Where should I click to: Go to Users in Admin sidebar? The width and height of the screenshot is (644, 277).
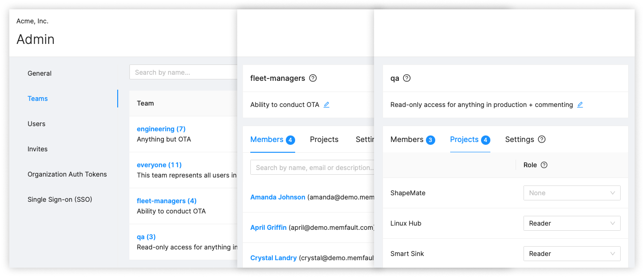coord(36,124)
